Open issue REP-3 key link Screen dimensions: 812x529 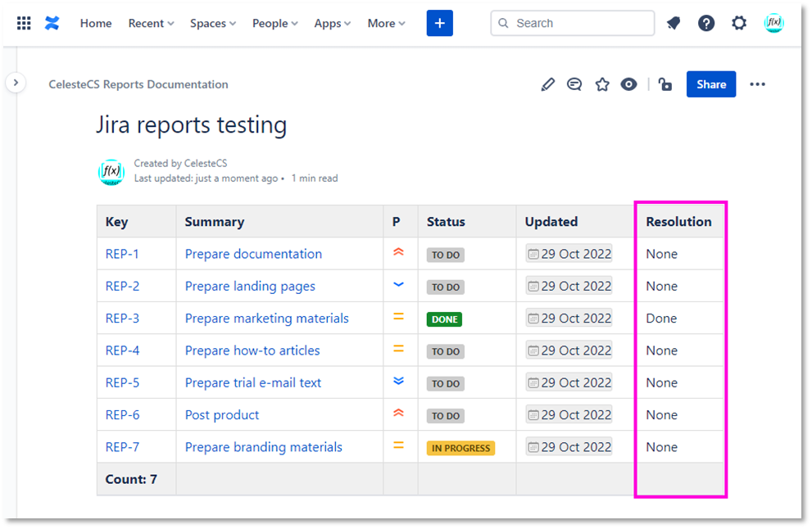122,319
